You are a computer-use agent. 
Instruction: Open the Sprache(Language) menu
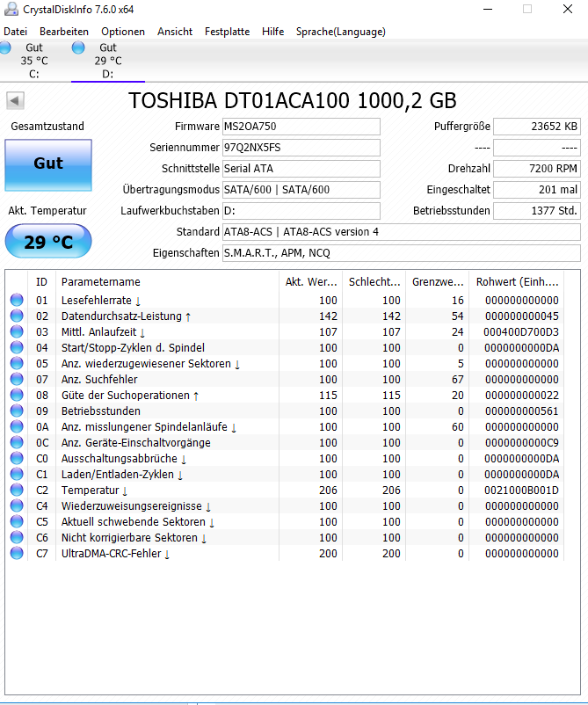coord(341,32)
